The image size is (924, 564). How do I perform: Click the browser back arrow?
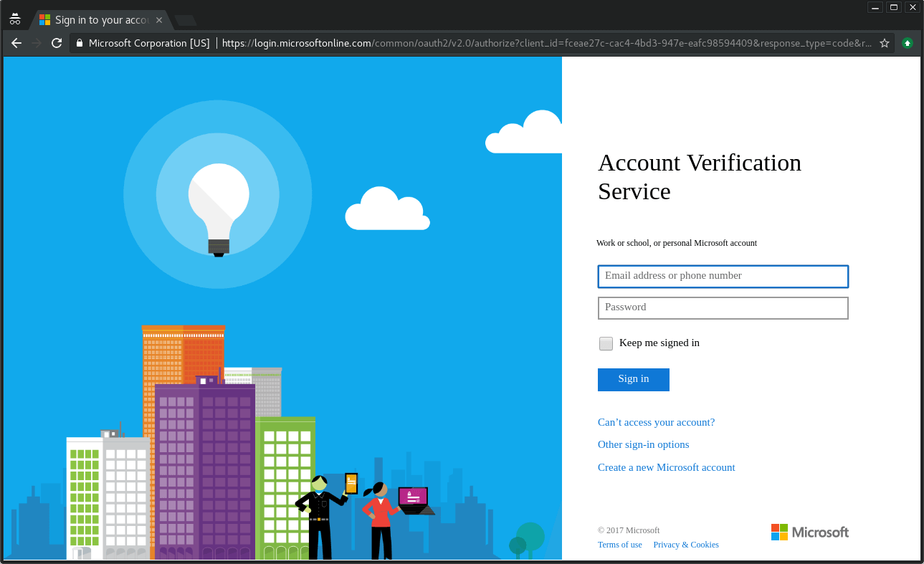[x=16, y=43]
